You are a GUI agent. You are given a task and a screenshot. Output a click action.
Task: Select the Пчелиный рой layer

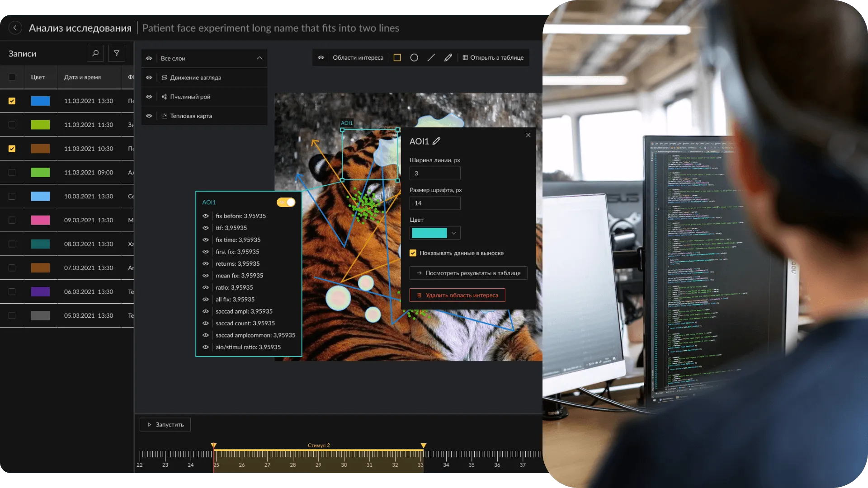pos(190,97)
